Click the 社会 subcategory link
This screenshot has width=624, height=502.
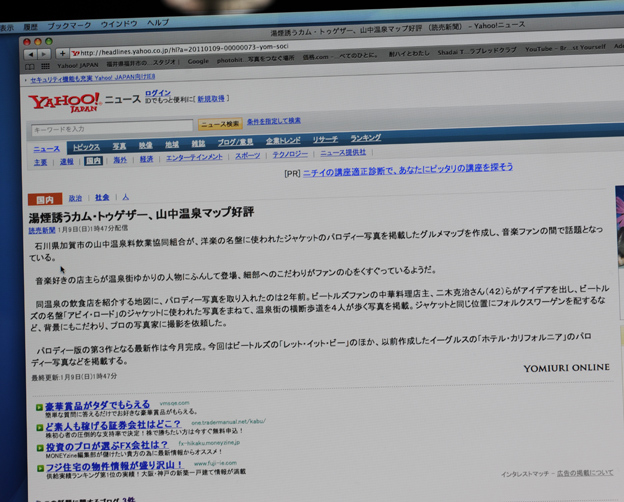point(102,197)
